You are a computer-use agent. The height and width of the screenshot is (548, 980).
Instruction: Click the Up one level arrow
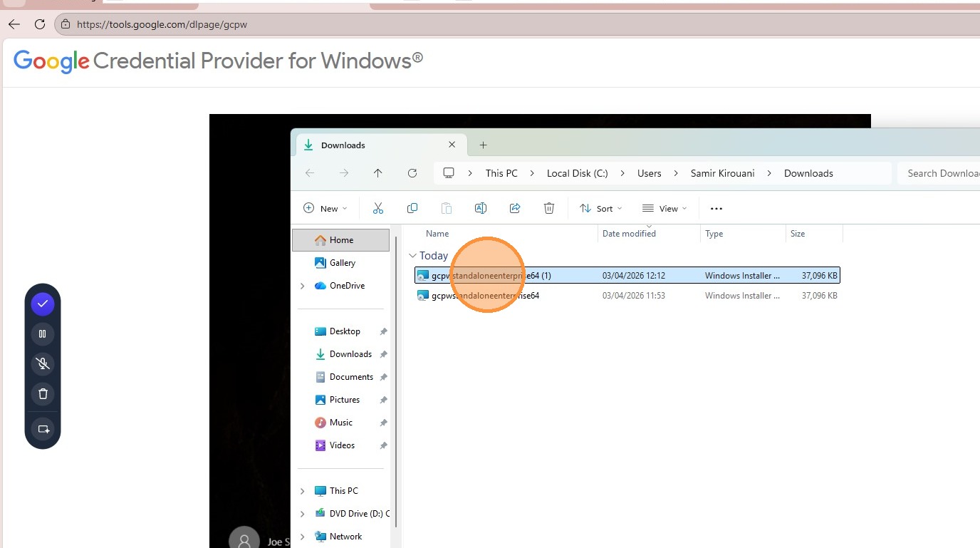click(378, 173)
